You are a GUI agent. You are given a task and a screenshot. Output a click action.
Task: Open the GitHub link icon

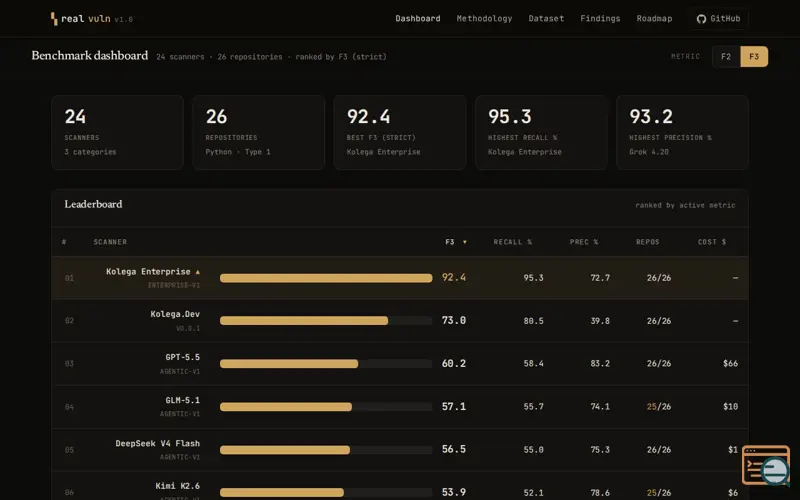(x=702, y=19)
